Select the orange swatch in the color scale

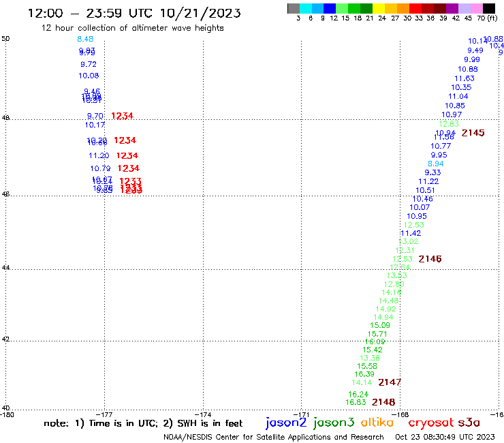click(x=403, y=8)
